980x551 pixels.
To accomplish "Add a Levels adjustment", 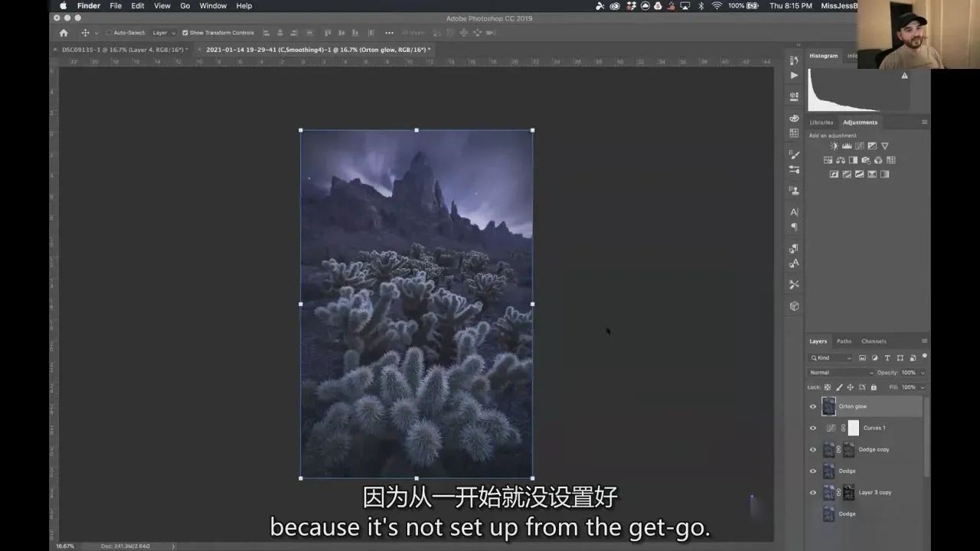I will (847, 146).
